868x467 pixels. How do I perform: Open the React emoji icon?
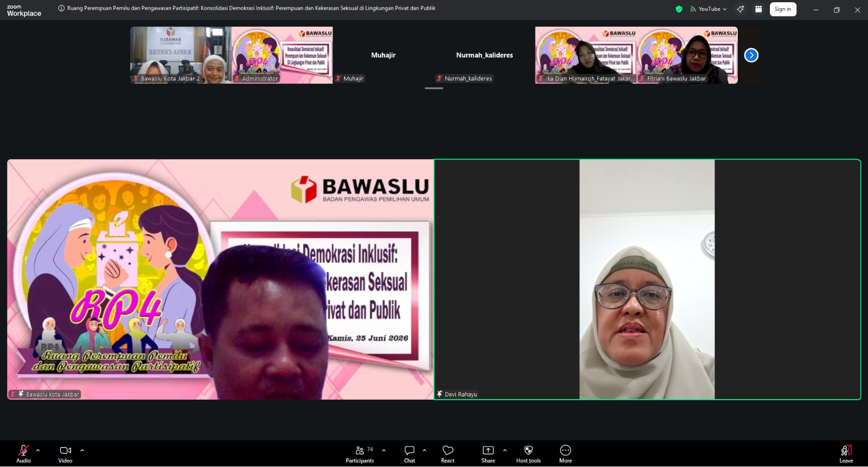[448, 450]
